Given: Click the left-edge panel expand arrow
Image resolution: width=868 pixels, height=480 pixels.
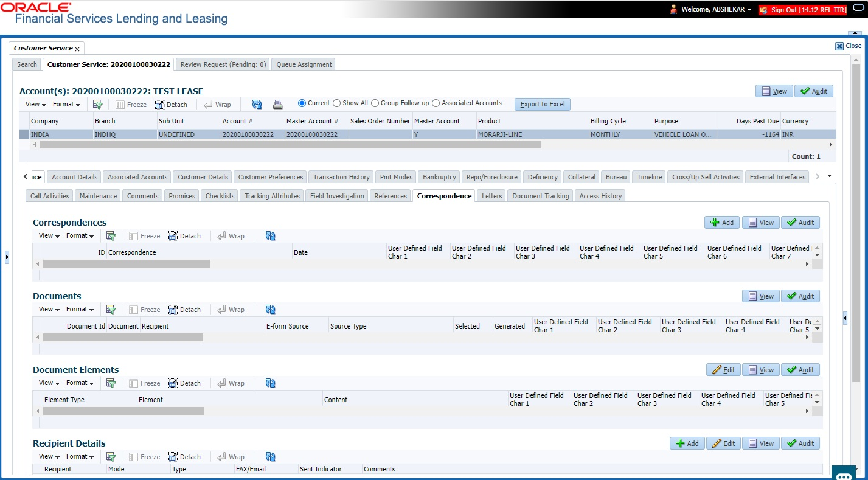Looking at the screenshot, I should (7, 257).
